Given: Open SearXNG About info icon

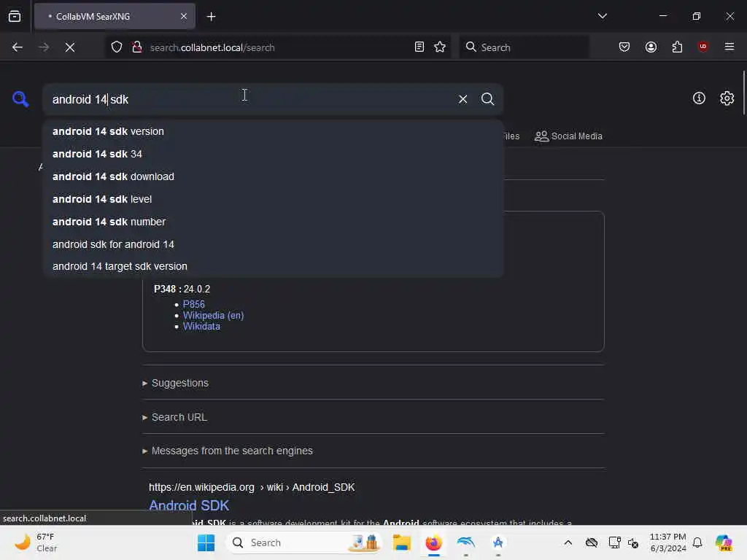Looking at the screenshot, I should (699, 98).
